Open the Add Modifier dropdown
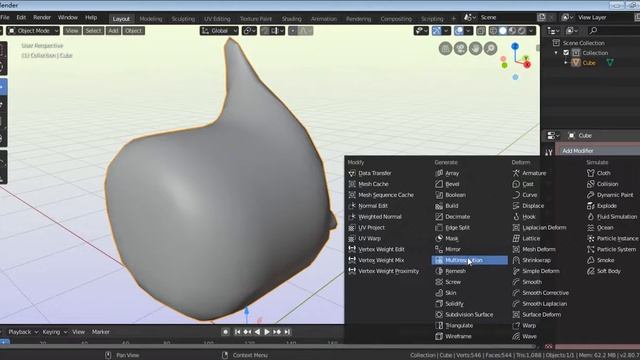Screen dimensions: 640x360 tap(599, 151)
